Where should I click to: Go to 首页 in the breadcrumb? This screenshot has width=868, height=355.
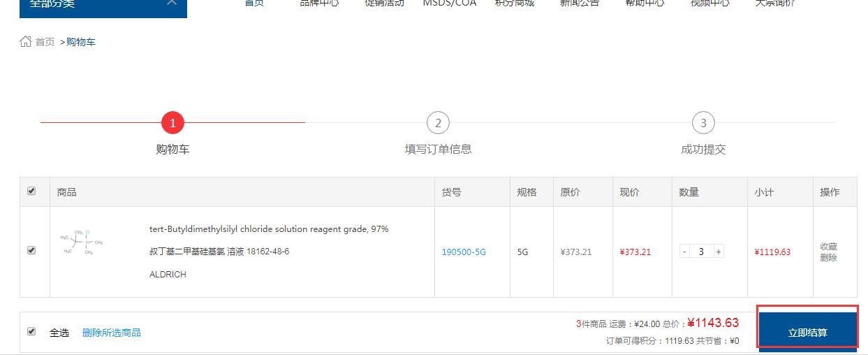tap(45, 42)
